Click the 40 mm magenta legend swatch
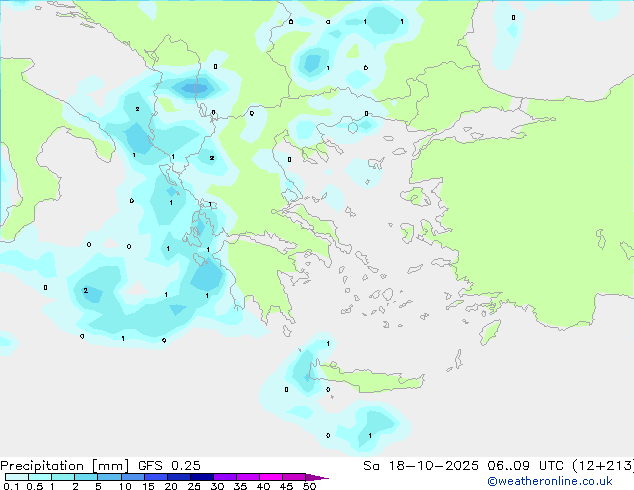The image size is (634, 490). tap(271, 477)
